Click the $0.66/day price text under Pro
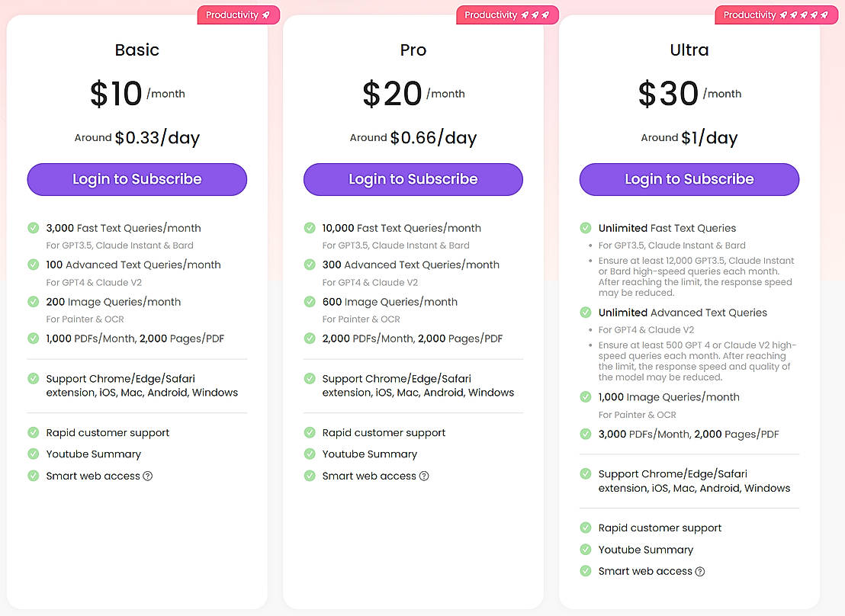The width and height of the screenshot is (845, 616). (x=433, y=137)
